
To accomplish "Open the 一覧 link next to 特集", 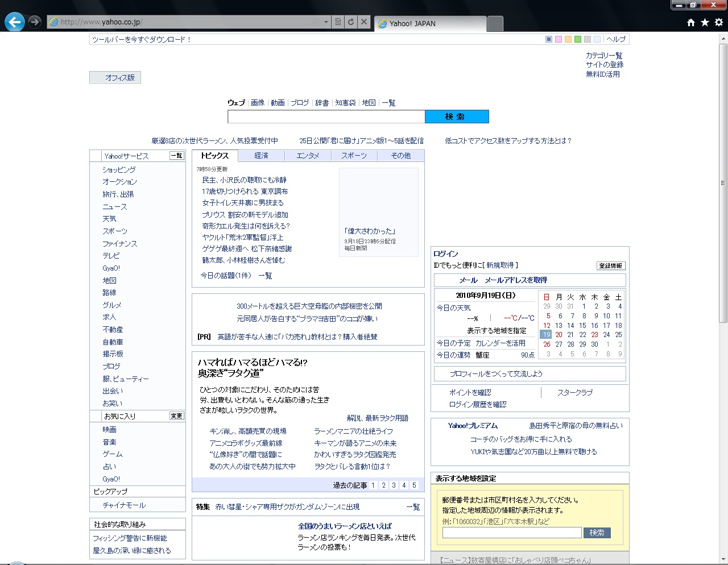I will coord(413,507).
